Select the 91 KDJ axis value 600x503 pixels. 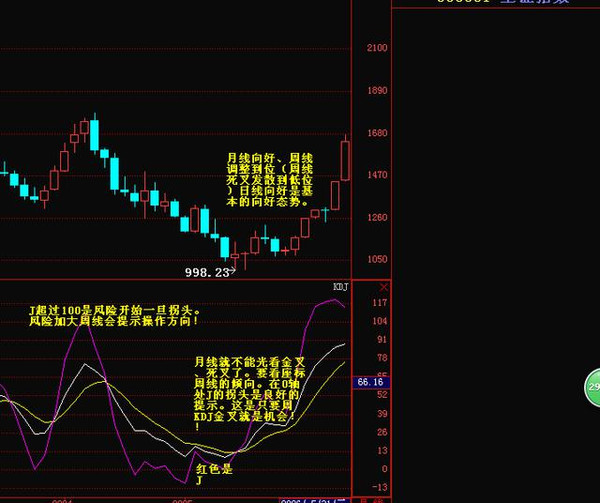(382, 339)
